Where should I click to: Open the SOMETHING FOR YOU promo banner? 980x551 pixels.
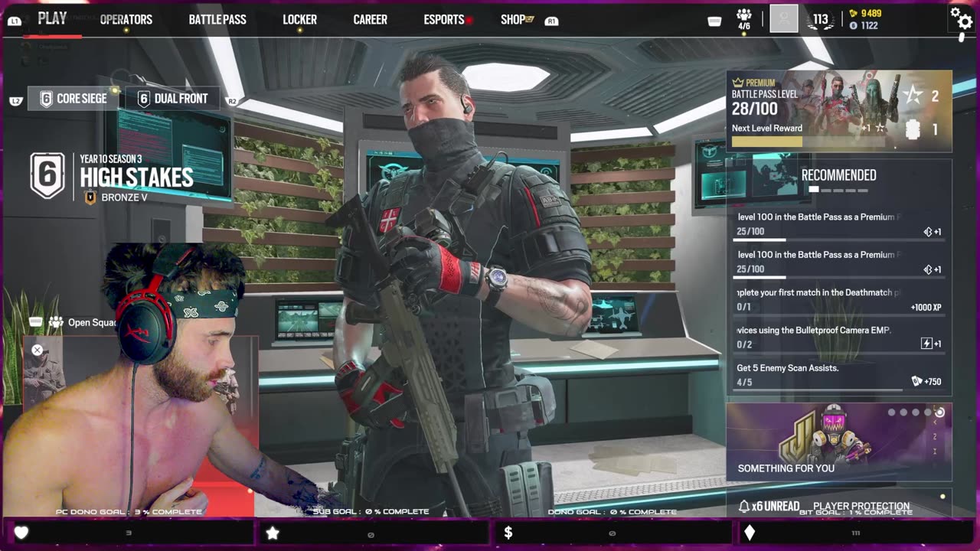point(839,442)
